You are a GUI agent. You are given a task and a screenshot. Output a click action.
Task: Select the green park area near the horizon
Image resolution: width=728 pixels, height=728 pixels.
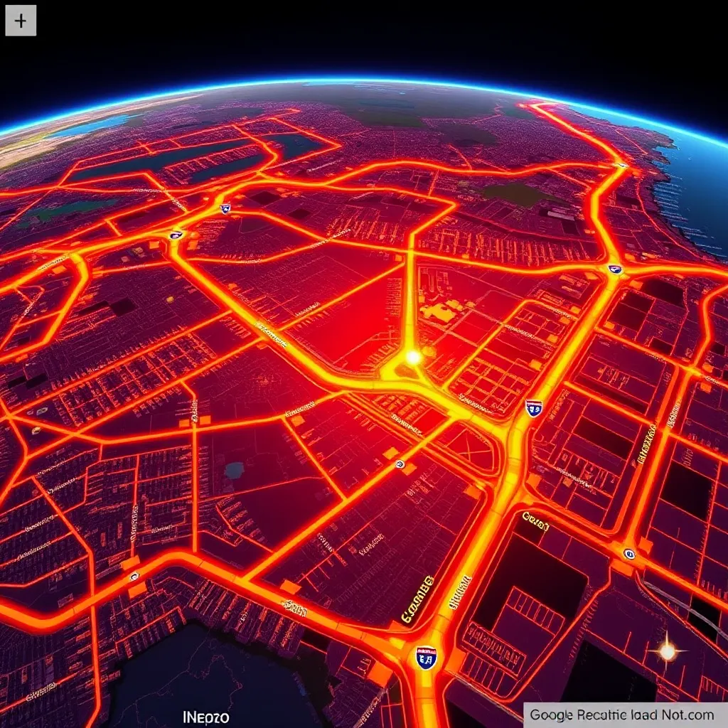513,195
